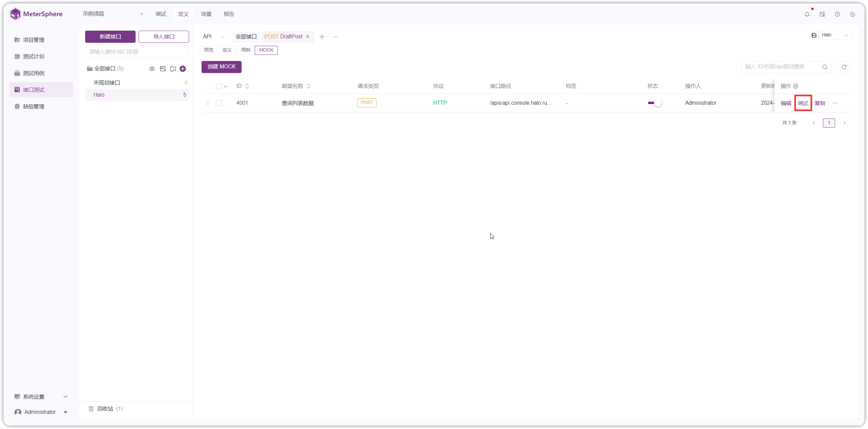This screenshot has width=868, height=429.
Task: Toggle the status switch for 查询列表数据
Action: click(x=654, y=103)
